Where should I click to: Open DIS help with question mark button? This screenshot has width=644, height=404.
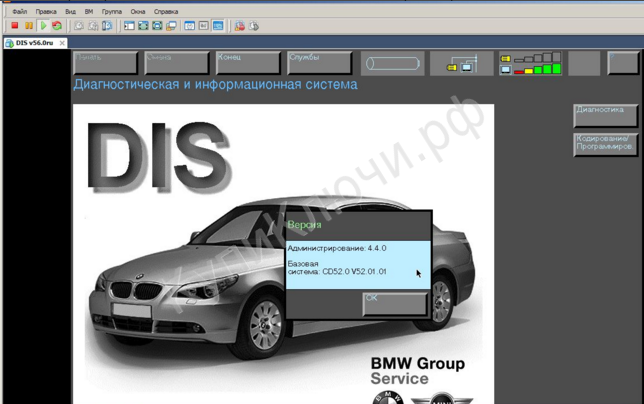coord(623,63)
